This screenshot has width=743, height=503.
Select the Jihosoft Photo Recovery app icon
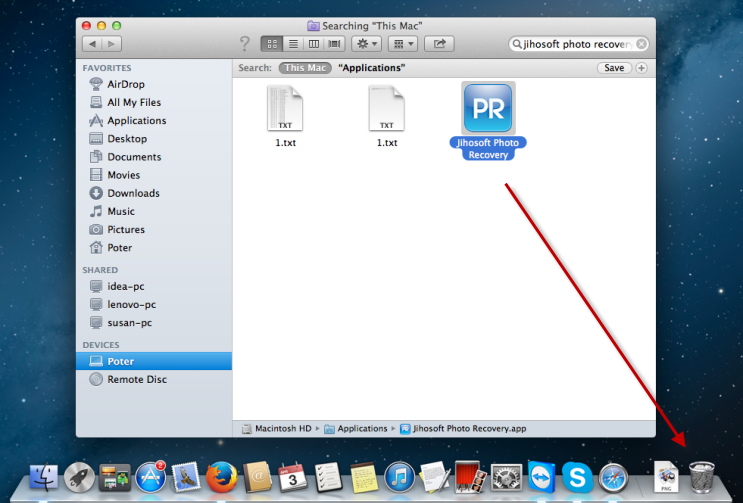[488, 108]
